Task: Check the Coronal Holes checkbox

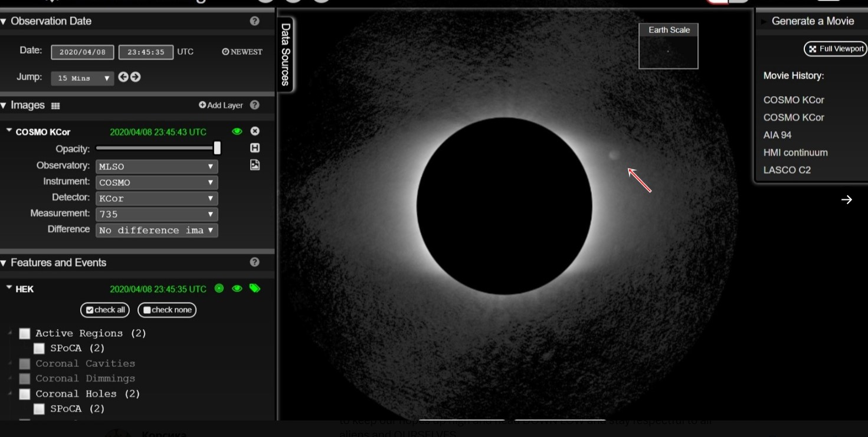Action: [x=24, y=394]
